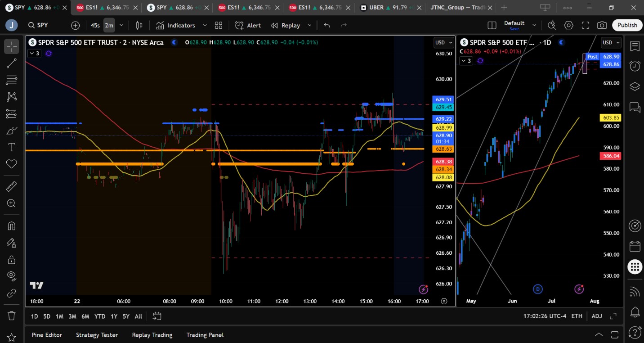644x343 pixels.
Task: Select the trend line drawing tool
Action: (12, 63)
